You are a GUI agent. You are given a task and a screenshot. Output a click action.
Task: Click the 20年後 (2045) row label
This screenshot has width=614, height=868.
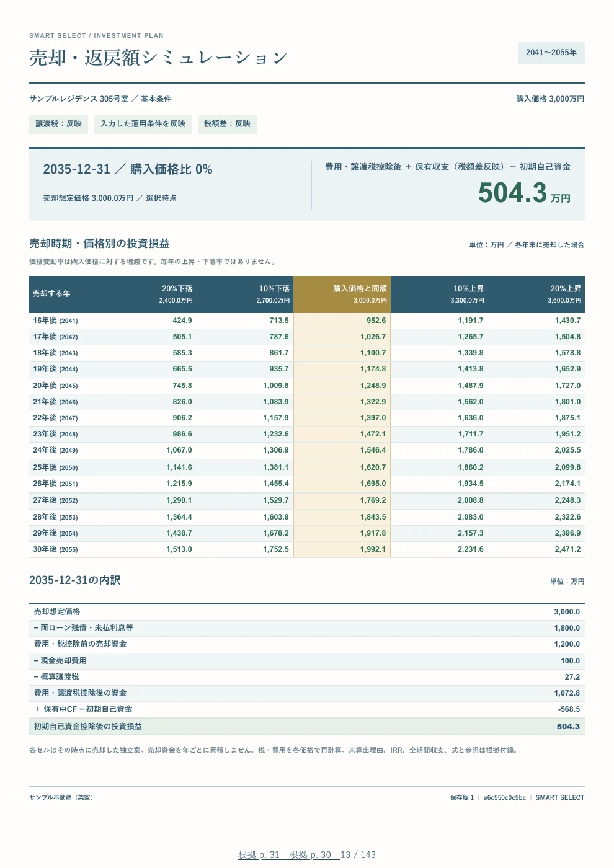point(55,386)
